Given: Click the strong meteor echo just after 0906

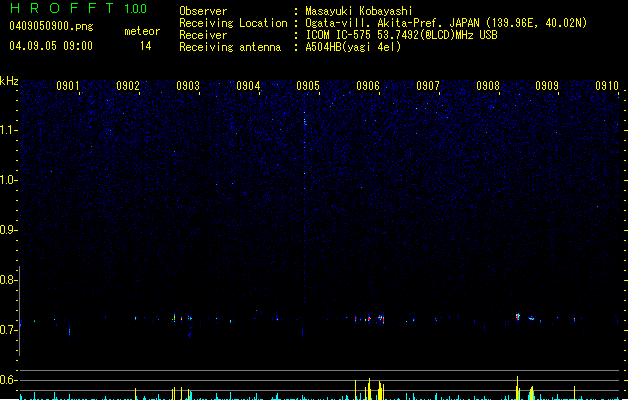Looking at the screenshot, I should [x=381, y=319].
